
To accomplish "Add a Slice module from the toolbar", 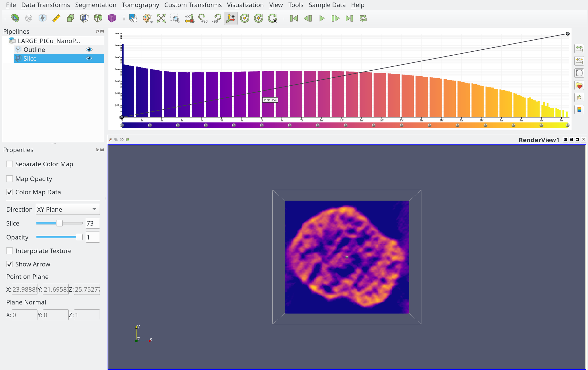I will pos(84,18).
